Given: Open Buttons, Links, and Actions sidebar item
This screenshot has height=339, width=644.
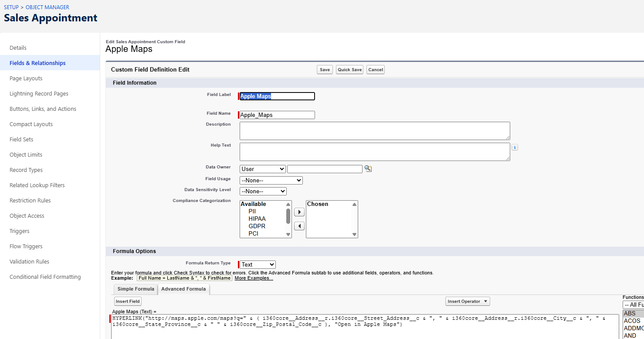Looking at the screenshot, I should pyautogui.click(x=43, y=109).
